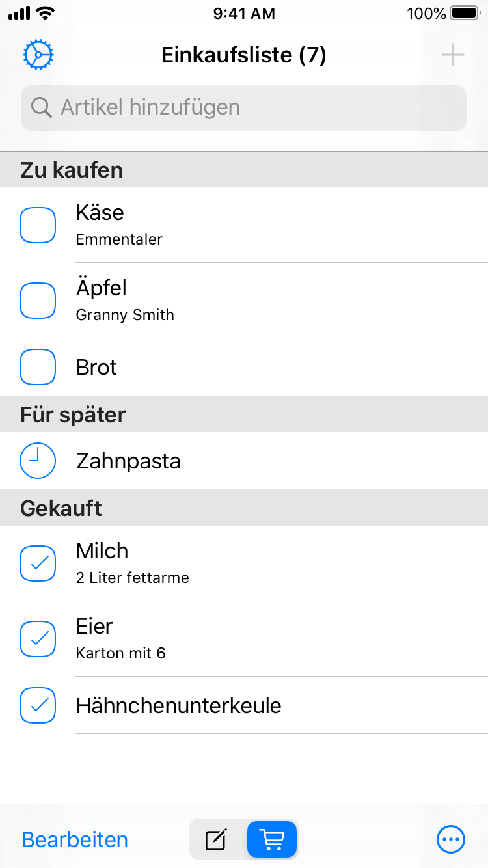Mark Brot as bought
Screen dimensions: 488x868
38,367
